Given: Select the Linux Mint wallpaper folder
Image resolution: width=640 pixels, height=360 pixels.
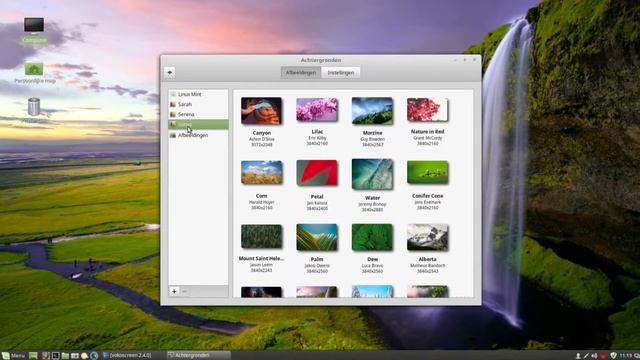Looking at the screenshot, I should tap(198, 94).
